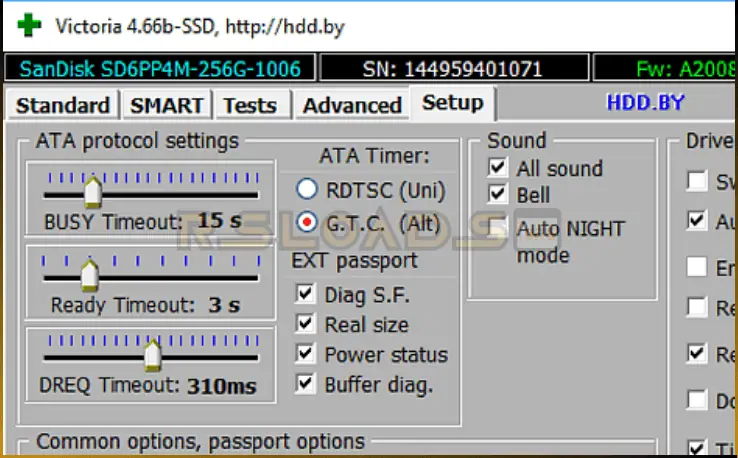Turn off the All sound checkbox
Screen dimensions: 738x458
[497, 168]
